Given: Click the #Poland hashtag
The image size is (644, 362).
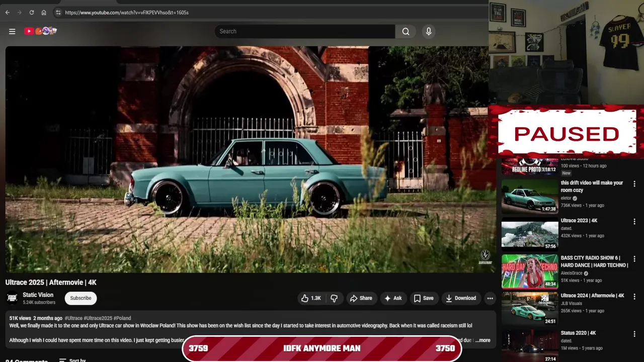Looking at the screenshot, I should click(122, 318).
